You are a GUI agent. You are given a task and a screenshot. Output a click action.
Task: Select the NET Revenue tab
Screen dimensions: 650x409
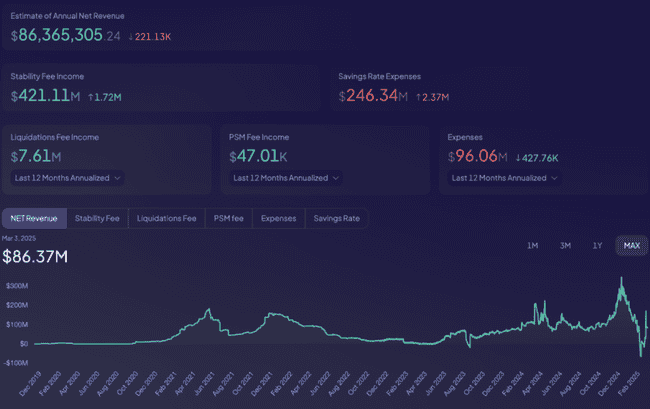tap(35, 218)
